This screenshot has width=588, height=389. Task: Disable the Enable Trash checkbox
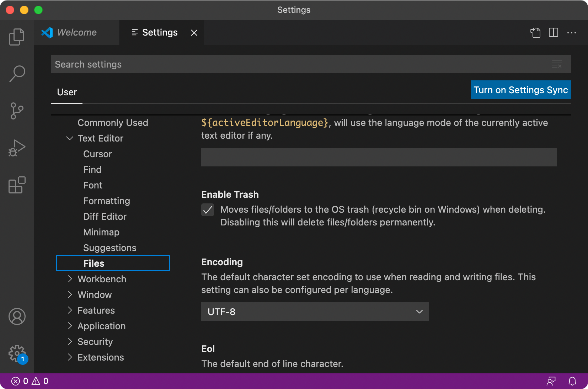[208, 210]
